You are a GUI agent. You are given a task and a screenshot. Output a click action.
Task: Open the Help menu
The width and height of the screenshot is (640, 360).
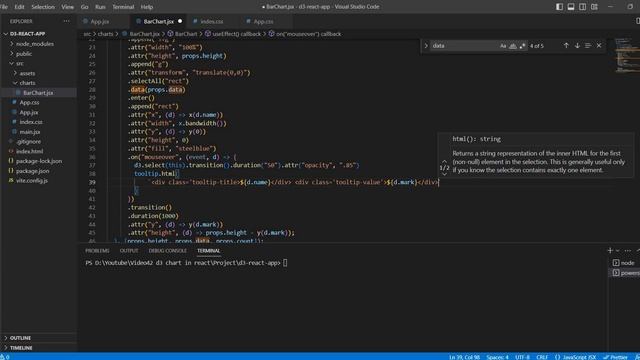click(147, 7)
